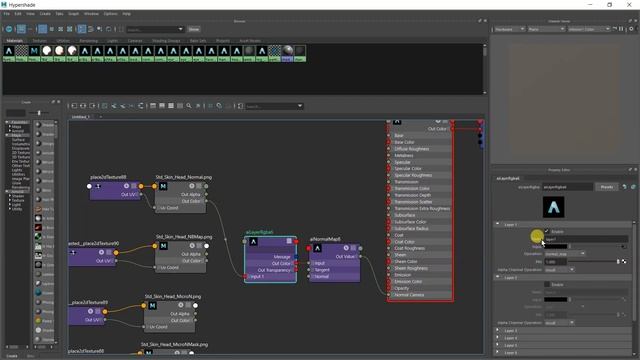Viewport: 640px width, 360px height.
Task: Open Layer 1 Operation dropdown
Action: click(565, 253)
